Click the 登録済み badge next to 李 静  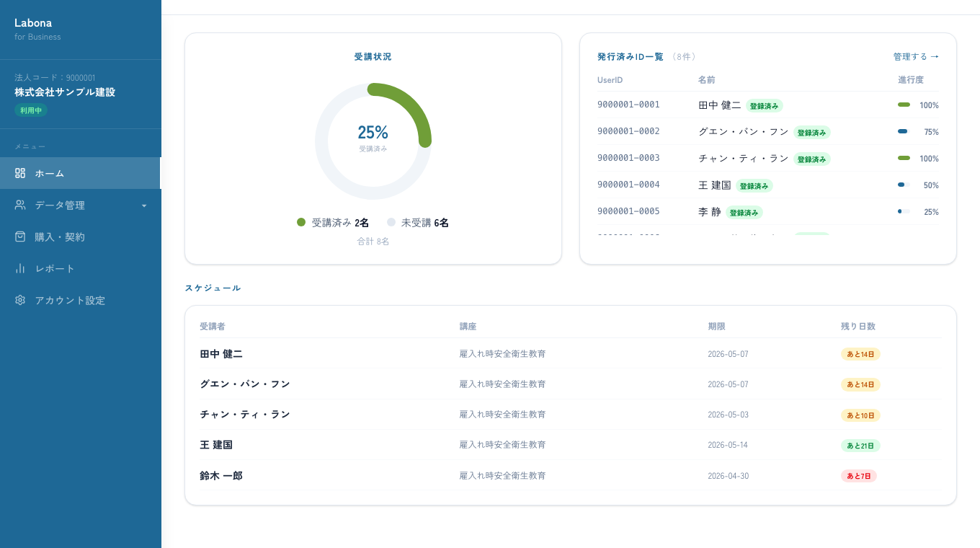pos(744,213)
